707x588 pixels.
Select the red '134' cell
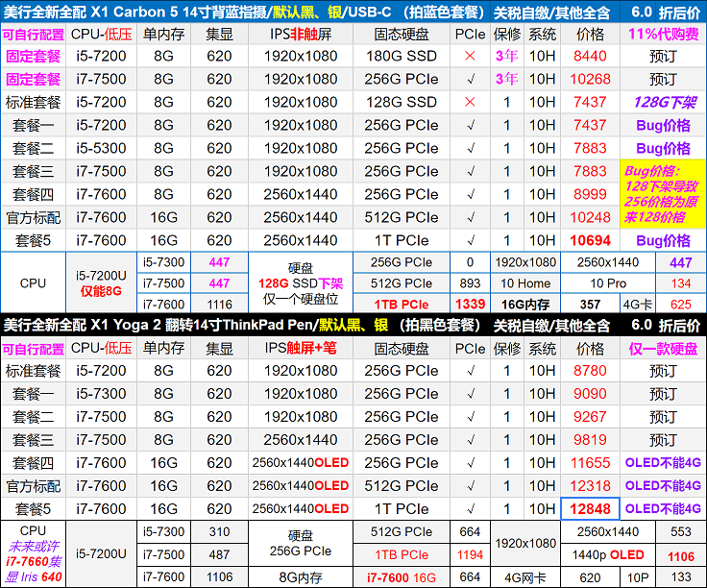pos(681,283)
